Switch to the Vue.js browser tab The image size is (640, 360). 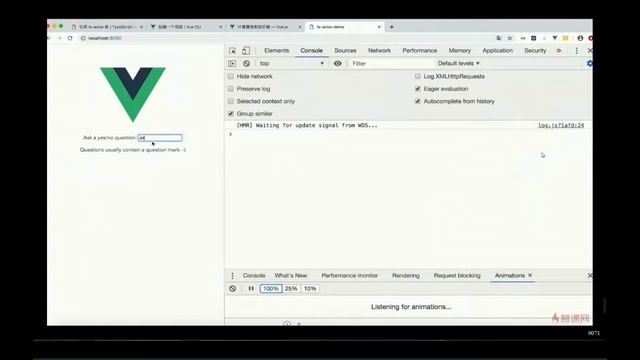(264, 27)
